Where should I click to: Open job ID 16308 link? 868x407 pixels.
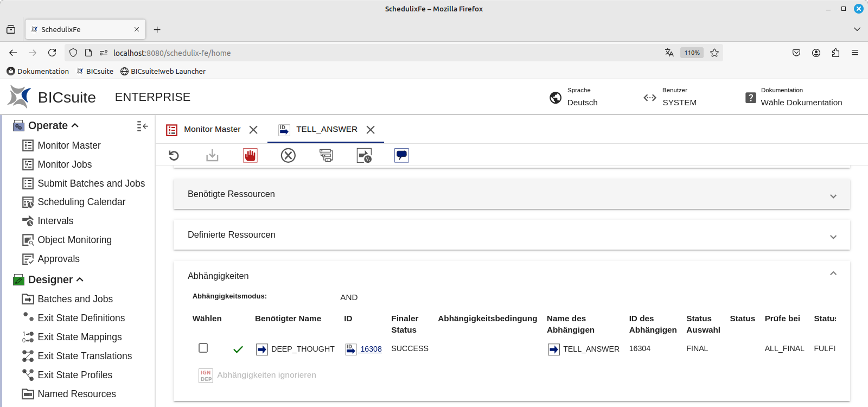click(371, 349)
